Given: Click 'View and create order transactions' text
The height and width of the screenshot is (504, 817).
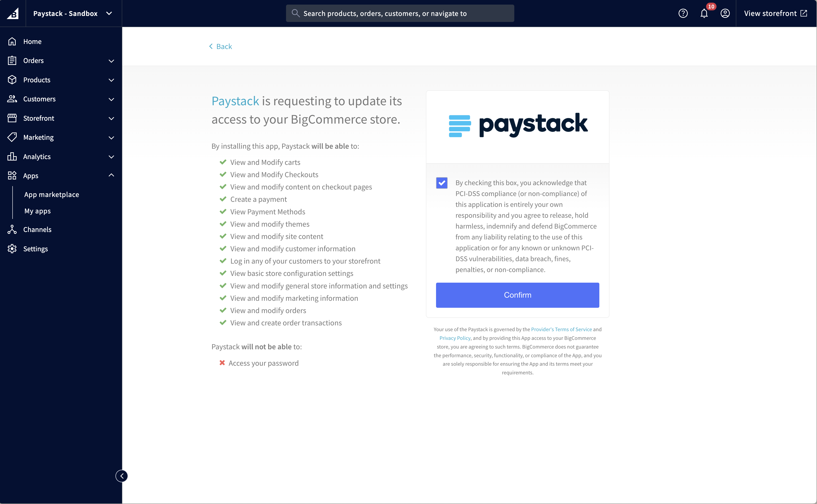Looking at the screenshot, I should 286,323.
